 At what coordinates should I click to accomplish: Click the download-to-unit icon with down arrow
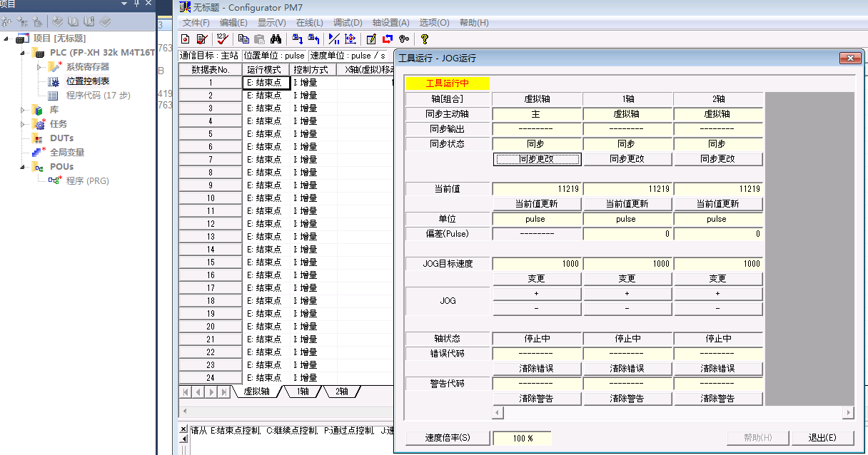tap(297, 39)
